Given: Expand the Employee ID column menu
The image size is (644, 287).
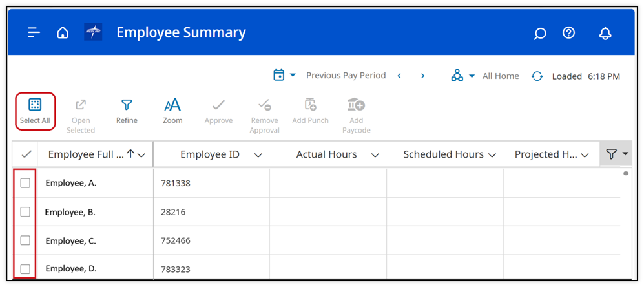Looking at the screenshot, I should [x=258, y=155].
